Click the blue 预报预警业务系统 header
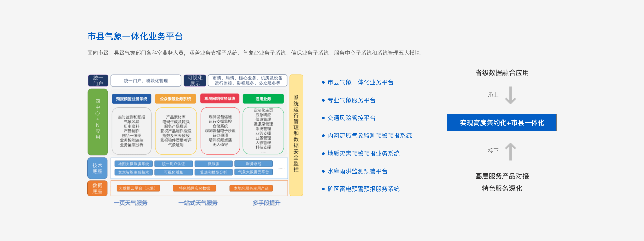 click(x=131, y=99)
